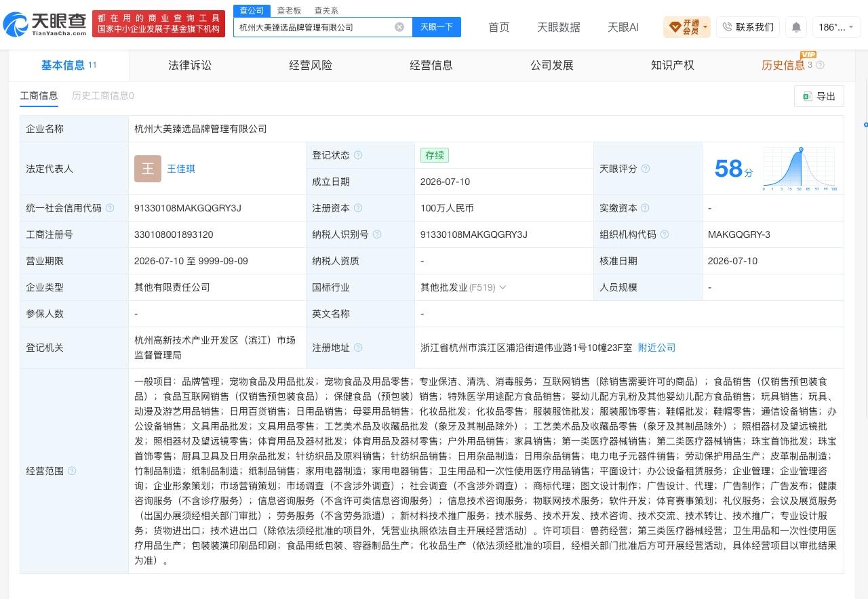
Task: Switch to the 历史信息 tab
Action: click(x=783, y=65)
